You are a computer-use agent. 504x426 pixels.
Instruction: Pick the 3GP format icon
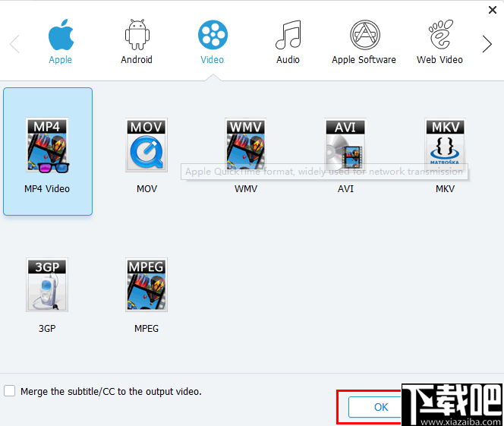coord(47,285)
